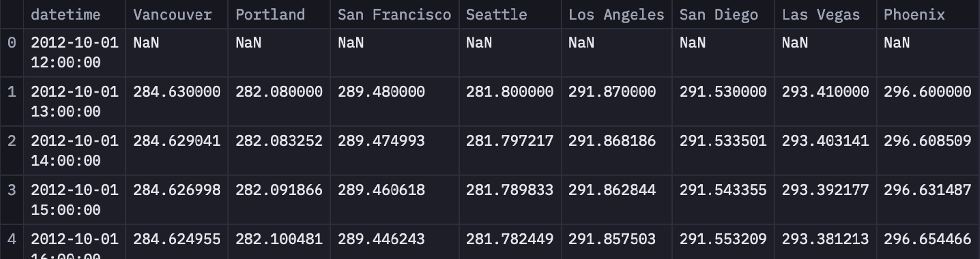The height and width of the screenshot is (259, 980).
Task: Select San Francisco value 289.460618
Action: point(381,190)
